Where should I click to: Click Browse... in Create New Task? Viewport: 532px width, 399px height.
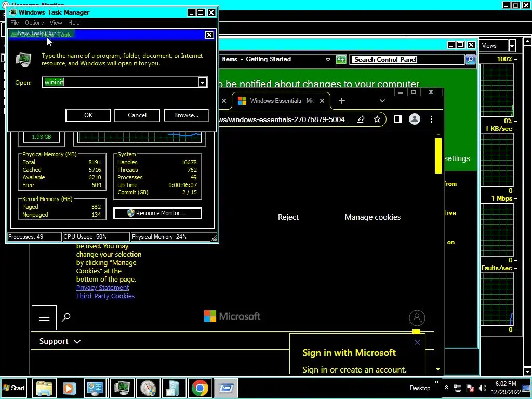(x=187, y=115)
